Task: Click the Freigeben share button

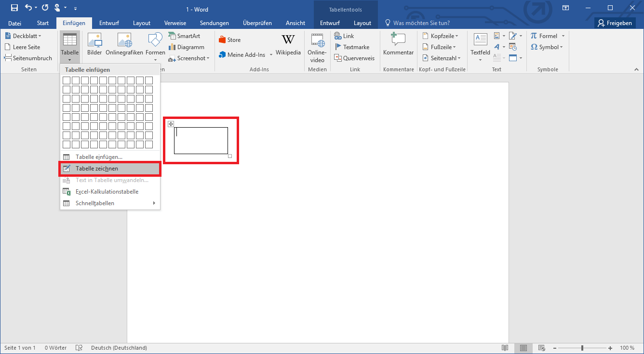Action: (x=615, y=23)
